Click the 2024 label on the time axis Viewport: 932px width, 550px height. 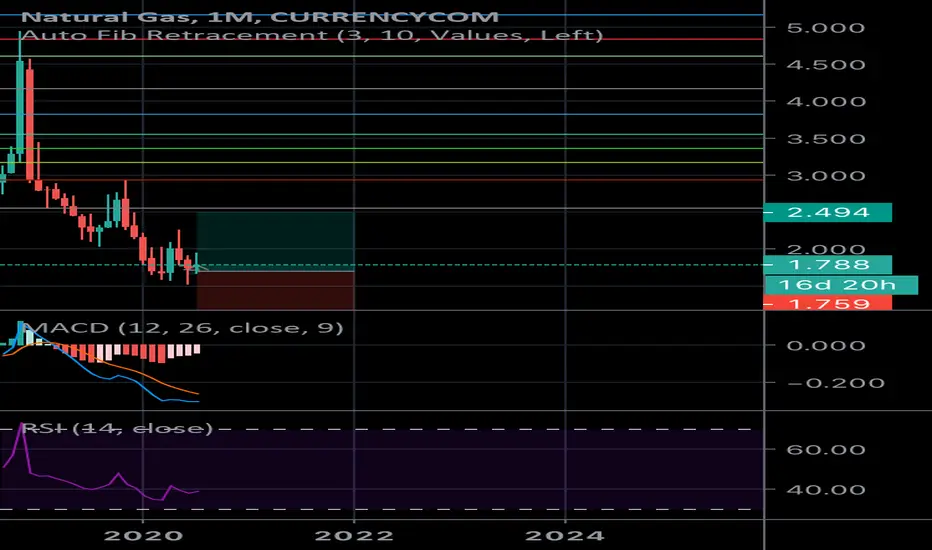[565, 536]
